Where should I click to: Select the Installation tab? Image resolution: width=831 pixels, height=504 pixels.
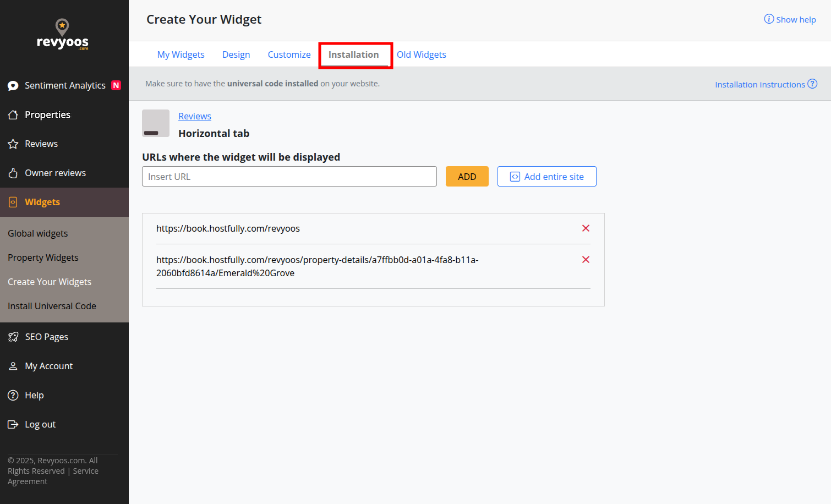pos(354,54)
